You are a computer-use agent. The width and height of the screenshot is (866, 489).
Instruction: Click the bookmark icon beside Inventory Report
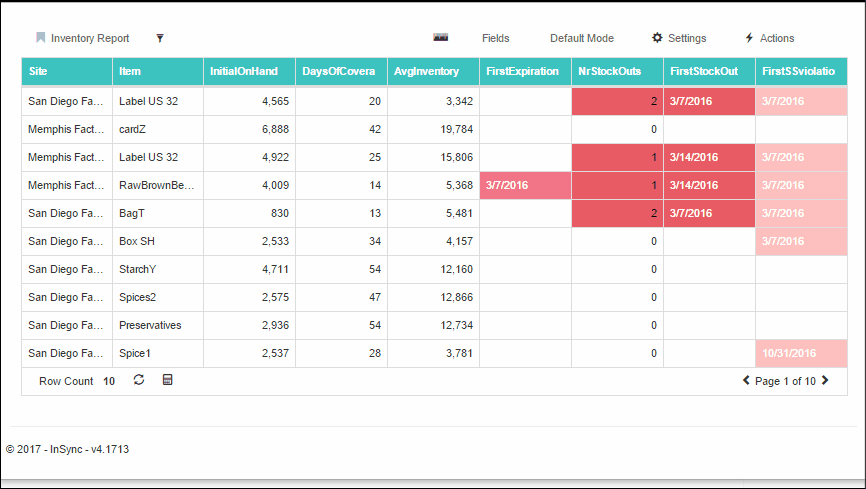pyautogui.click(x=41, y=38)
